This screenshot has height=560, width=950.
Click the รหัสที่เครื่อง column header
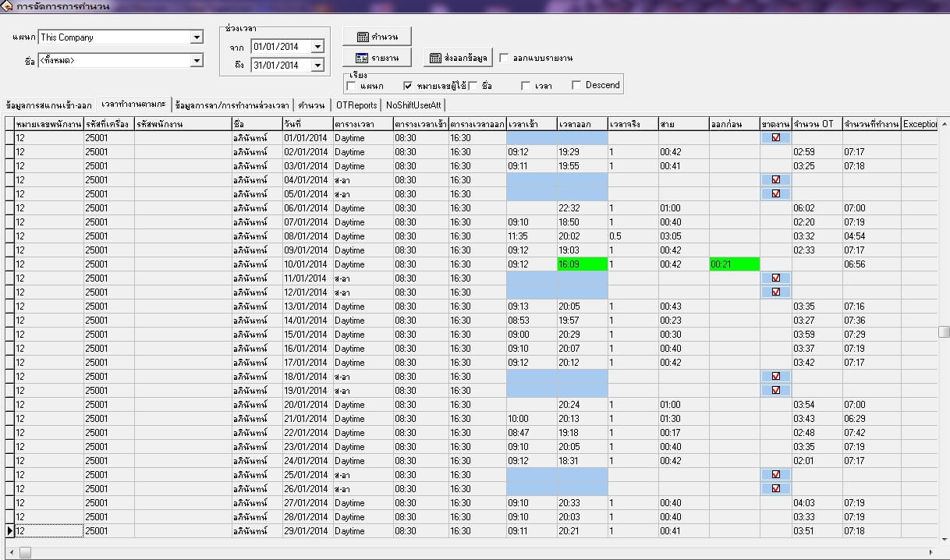pos(108,124)
